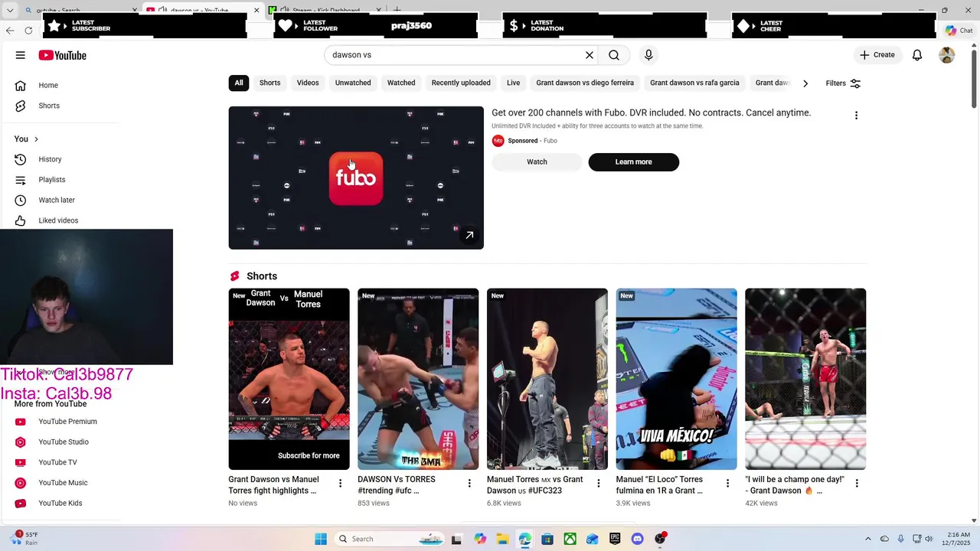
Task: Select the Shorts filter chip
Action: (x=270, y=83)
